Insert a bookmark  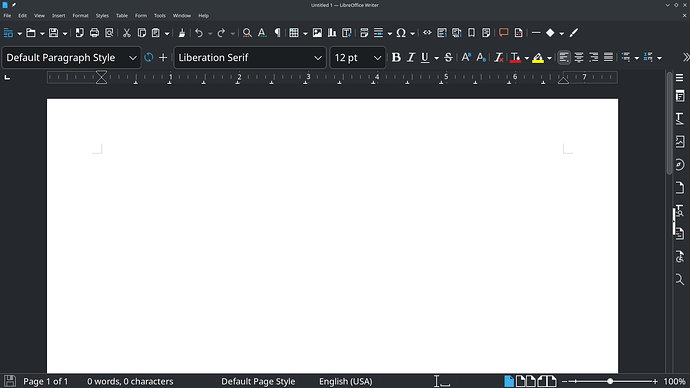[x=471, y=33]
